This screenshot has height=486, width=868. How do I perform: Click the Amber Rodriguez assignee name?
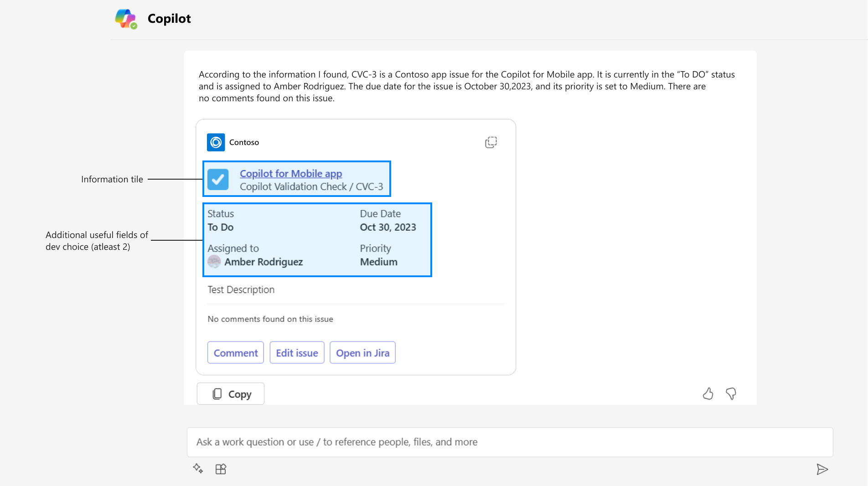point(263,262)
